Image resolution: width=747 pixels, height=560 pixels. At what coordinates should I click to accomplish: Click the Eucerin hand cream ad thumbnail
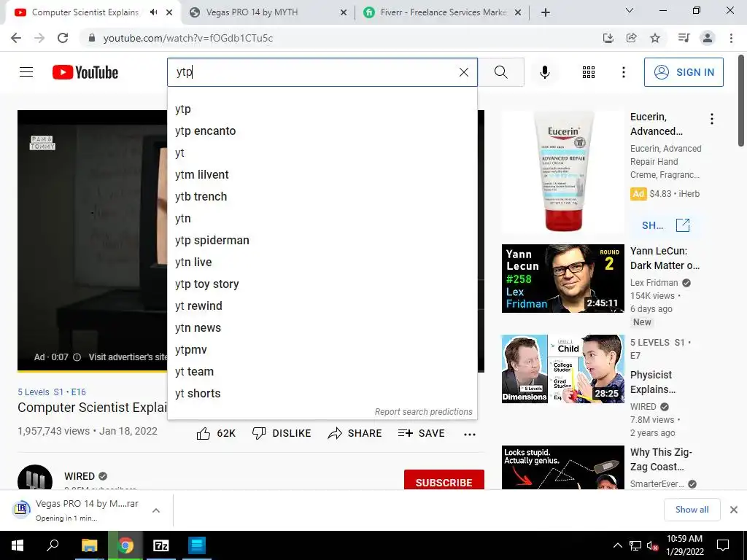coord(562,172)
